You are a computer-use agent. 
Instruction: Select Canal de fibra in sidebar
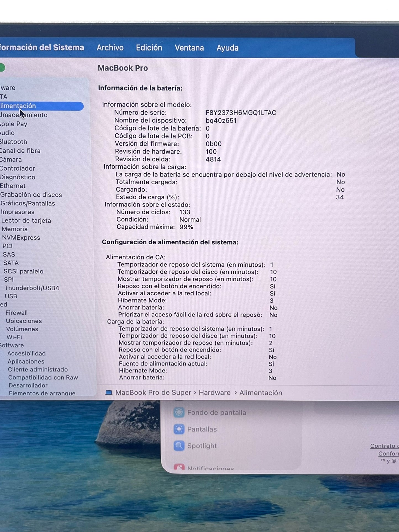click(20, 150)
